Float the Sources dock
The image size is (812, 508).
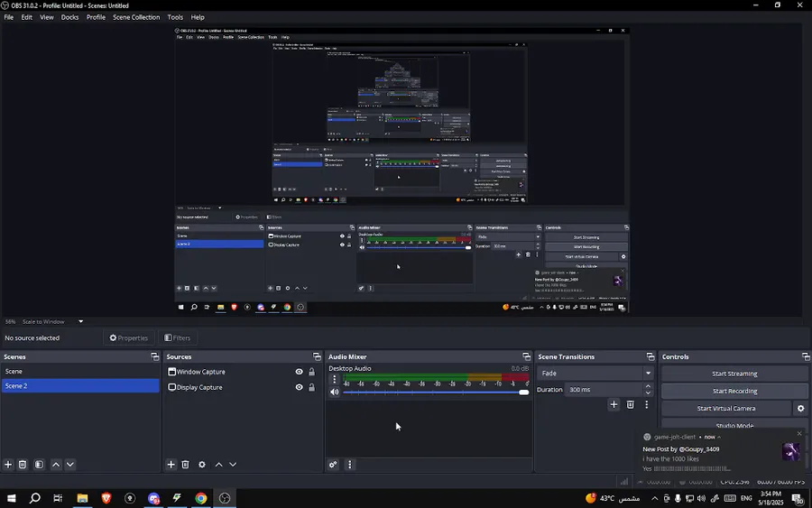pyautogui.click(x=317, y=356)
